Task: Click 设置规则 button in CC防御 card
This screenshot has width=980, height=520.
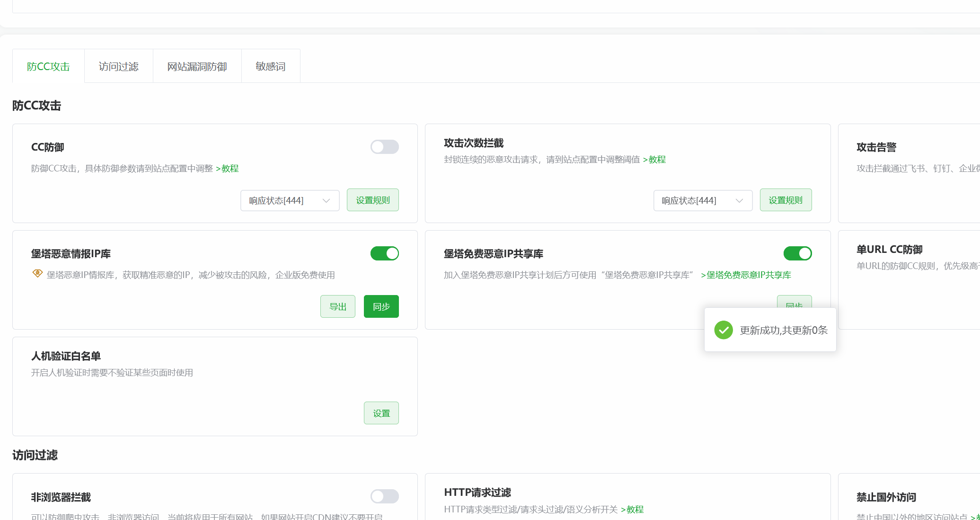Action: pyautogui.click(x=373, y=200)
